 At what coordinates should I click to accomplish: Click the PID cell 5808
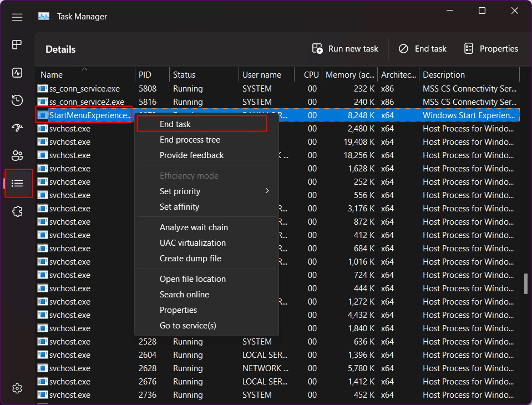coord(148,89)
